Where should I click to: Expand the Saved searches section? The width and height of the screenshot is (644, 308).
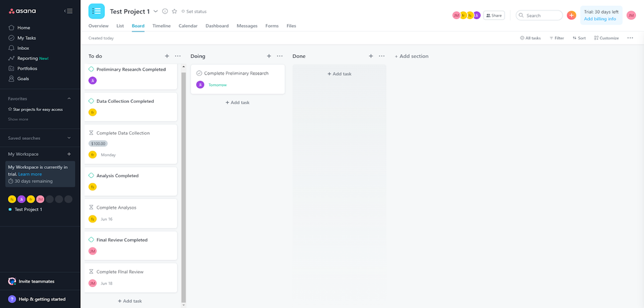click(69, 138)
